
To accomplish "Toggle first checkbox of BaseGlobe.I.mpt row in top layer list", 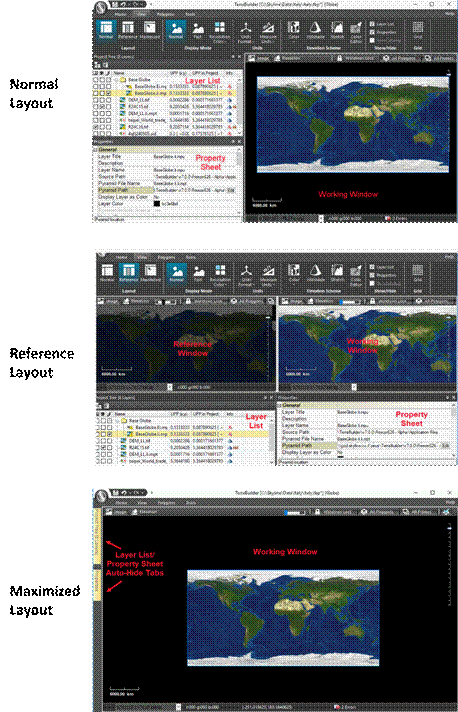I will 96,93.
